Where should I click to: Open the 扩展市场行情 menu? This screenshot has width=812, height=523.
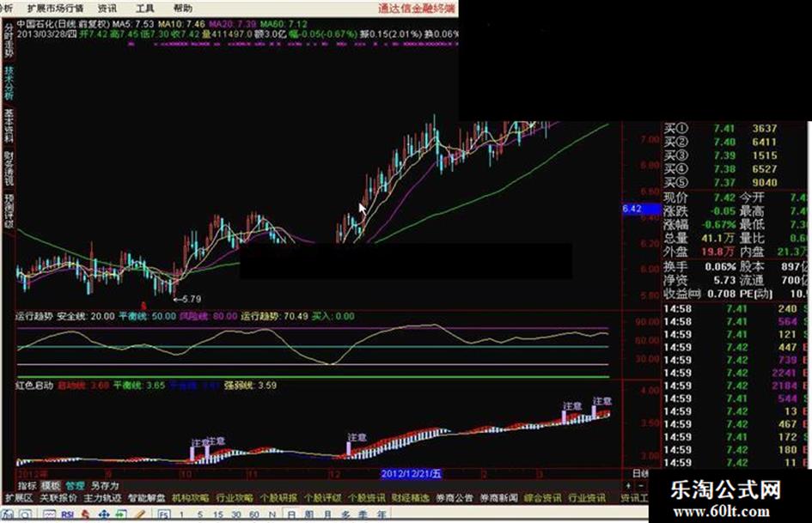[55, 9]
